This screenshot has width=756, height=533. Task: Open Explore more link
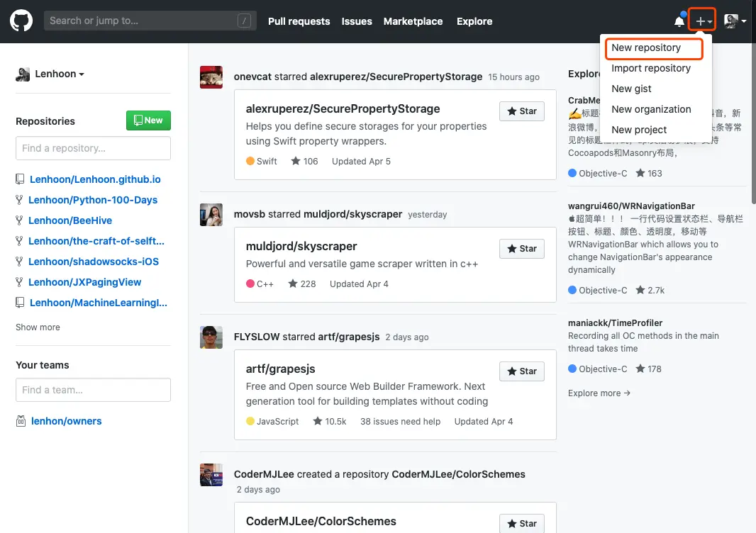(x=599, y=393)
